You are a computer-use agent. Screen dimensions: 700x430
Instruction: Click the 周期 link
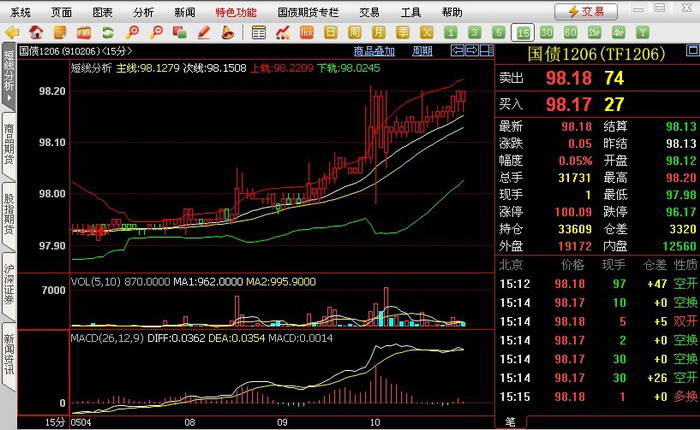click(422, 51)
